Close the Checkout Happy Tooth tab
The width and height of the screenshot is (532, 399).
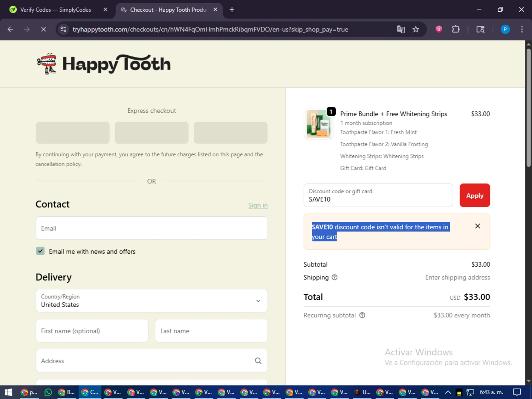(x=215, y=10)
